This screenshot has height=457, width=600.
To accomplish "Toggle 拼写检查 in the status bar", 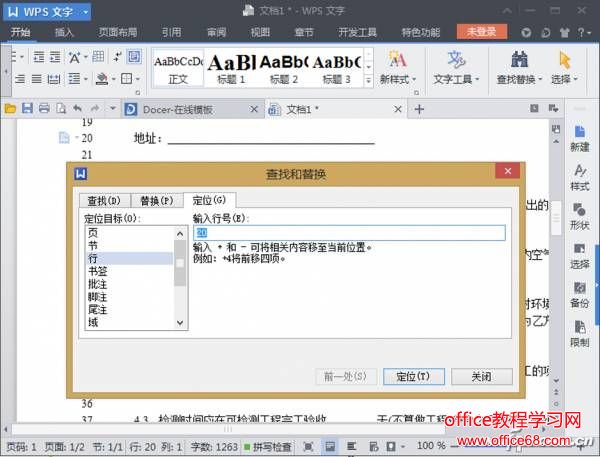I will pyautogui.click(x=268, y=447).
